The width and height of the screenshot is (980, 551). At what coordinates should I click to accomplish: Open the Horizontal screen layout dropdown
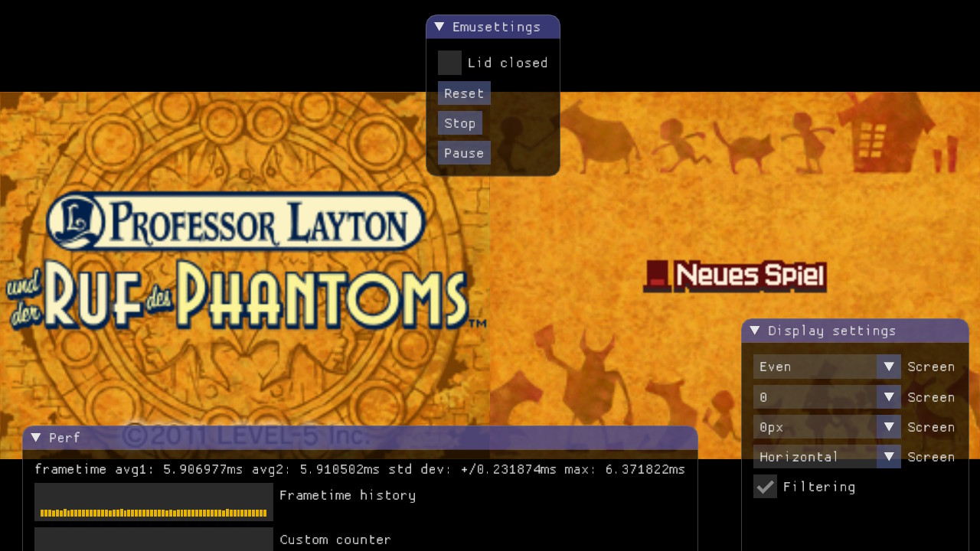coord(827,457)
